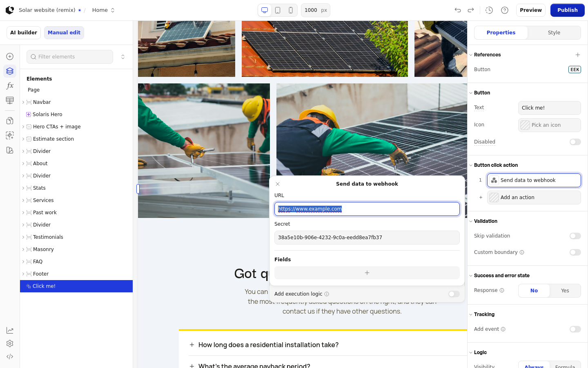Switch to mobile viewport icon
The width and height of the screenshot is (588, 368).
(291, 10)
